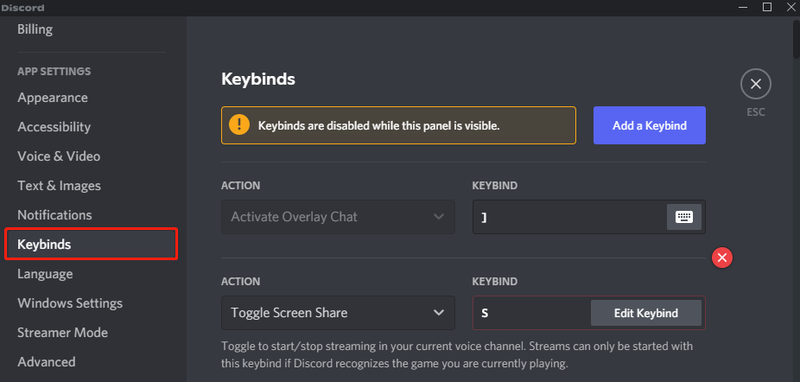800x382 pixels.
Task: Open the Activate Overlay Chat dropdown chevron
Action: 438,217
